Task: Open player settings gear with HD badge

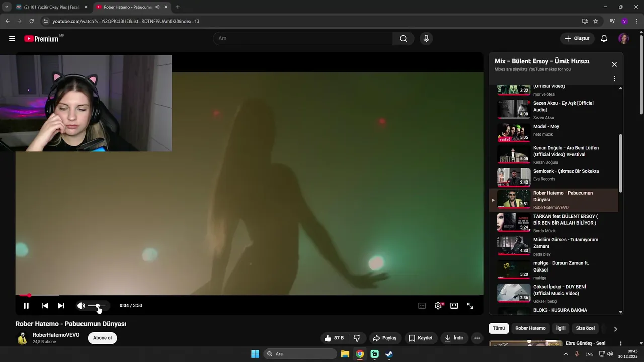Action: 438,306
